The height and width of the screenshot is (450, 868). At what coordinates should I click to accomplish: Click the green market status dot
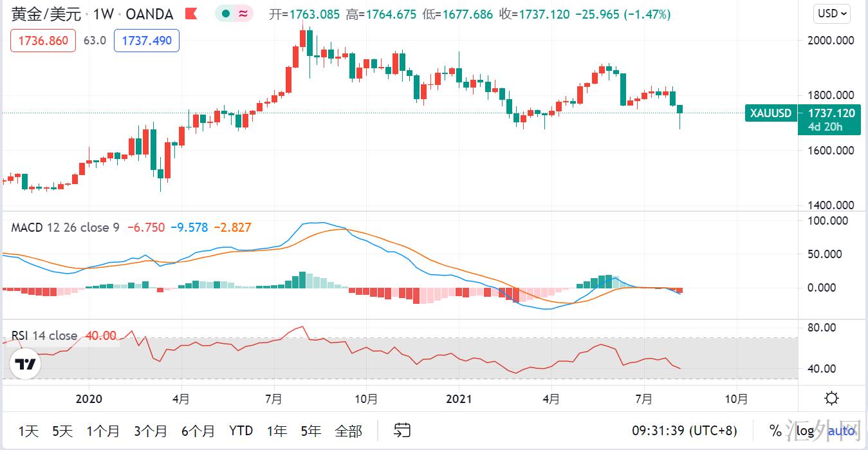225,14
